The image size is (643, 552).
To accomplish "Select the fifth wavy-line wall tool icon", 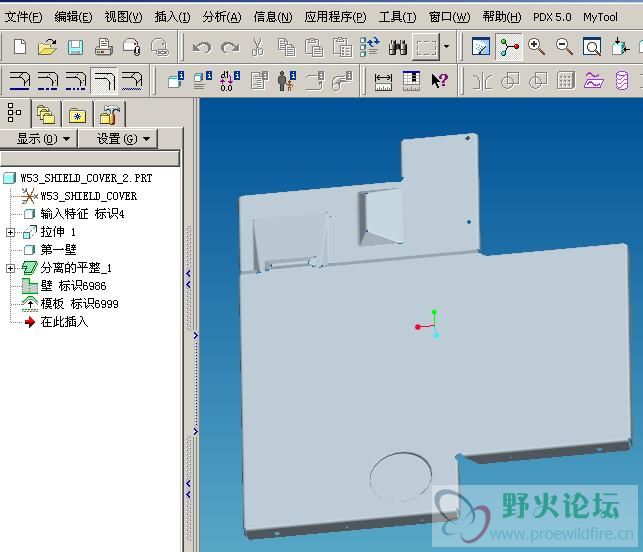I will [x=132, y=80].
